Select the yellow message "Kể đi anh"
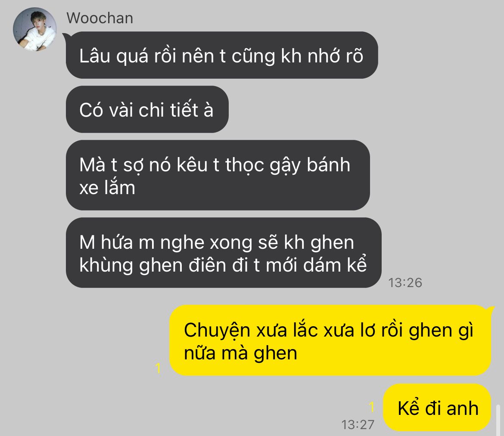 tap(438, 408)
